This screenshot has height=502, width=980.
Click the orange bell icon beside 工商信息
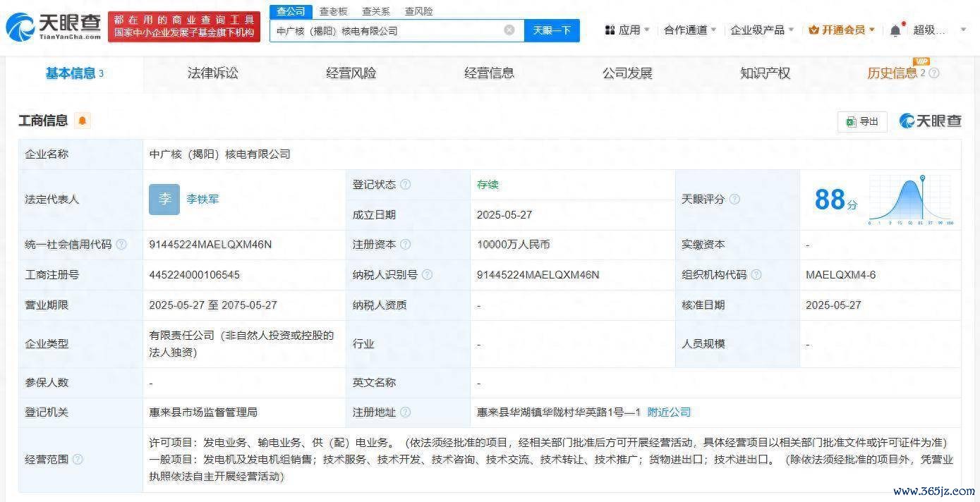tap(83, 121)
